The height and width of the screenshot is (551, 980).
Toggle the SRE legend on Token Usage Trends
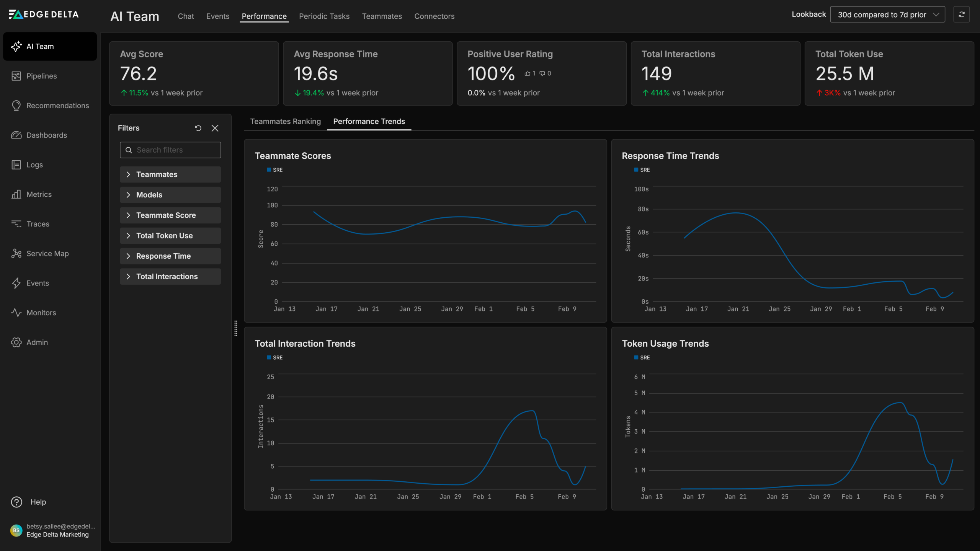(x=642, y=357)
